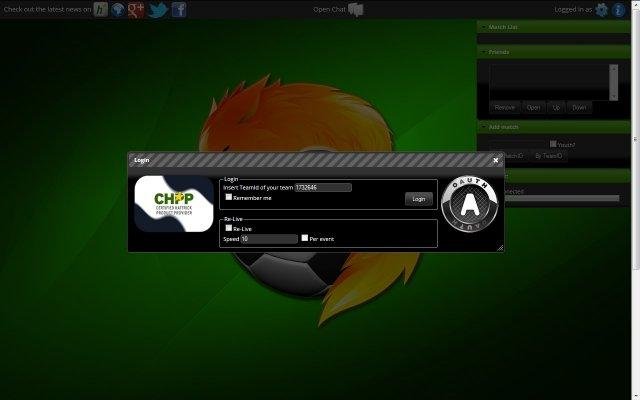Click the Friends list scrollbar
The width and height of the screenshot is (640, 400).
click(x=613, y=82)
